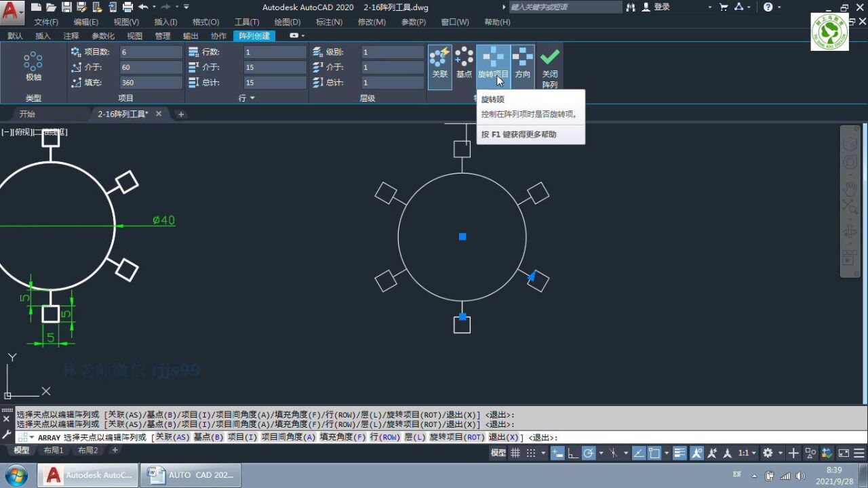Image resolution: width=868 pixels, height=488 pixels.
Task: Toggle snap mode dots icon in status bar
Action: 530,453
